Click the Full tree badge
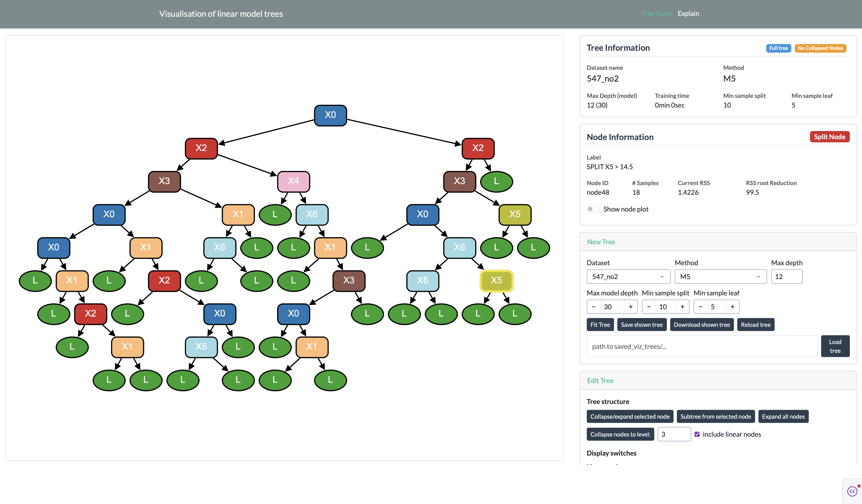This screenshot has width=862, height=504. pos(779,48)
